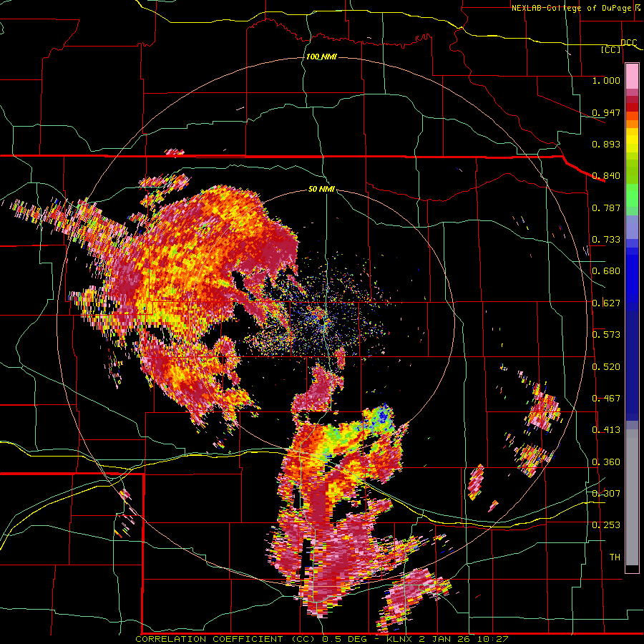Click the 0.520 legend value

pyautogui.click(x=606, y=367)
